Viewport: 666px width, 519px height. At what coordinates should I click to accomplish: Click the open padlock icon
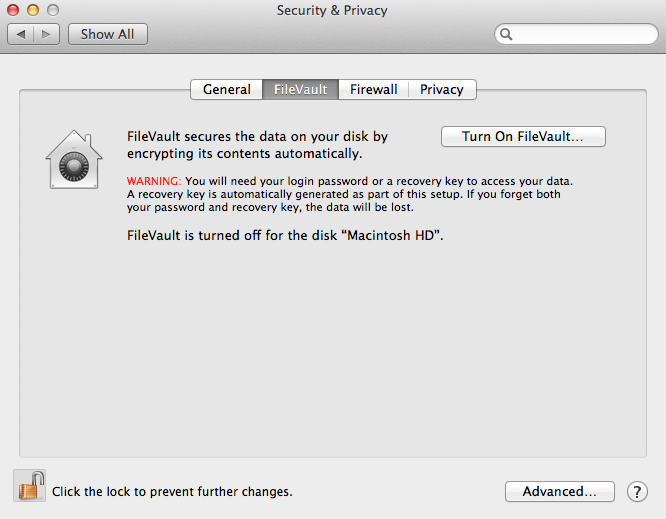[x=30, y=485]
